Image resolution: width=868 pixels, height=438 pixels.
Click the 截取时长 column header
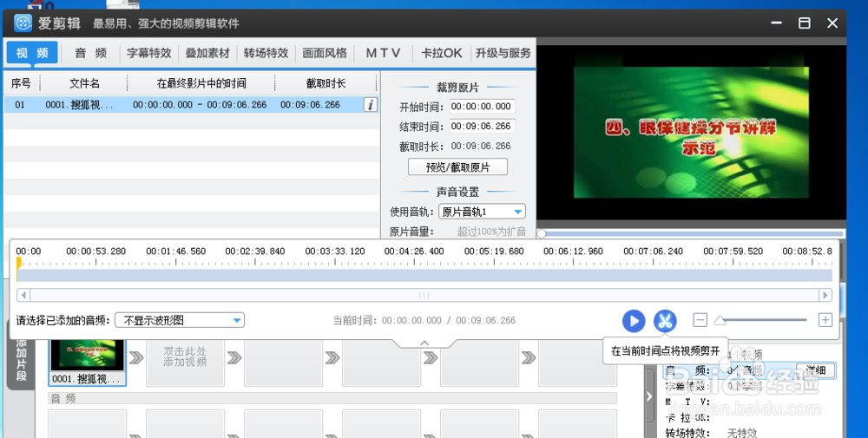click(326, 83)
